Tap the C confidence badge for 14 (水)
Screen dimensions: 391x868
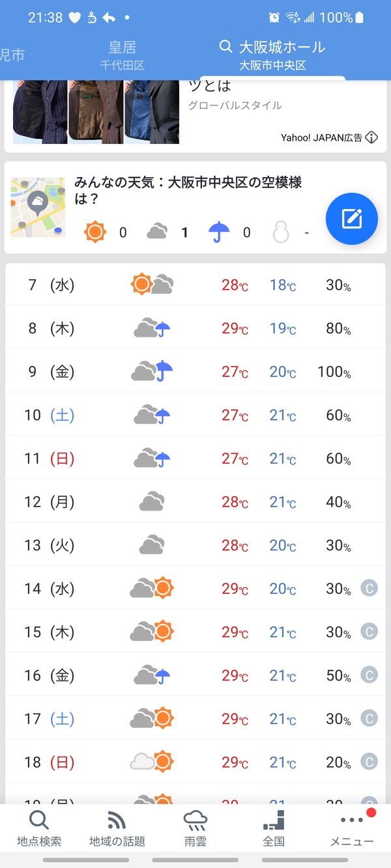[369, 589]
